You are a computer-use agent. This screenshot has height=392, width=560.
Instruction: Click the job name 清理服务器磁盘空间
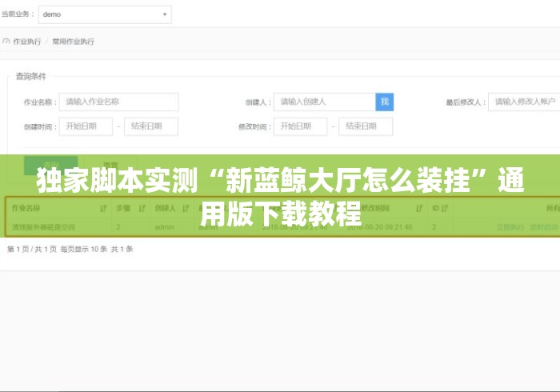43,227
